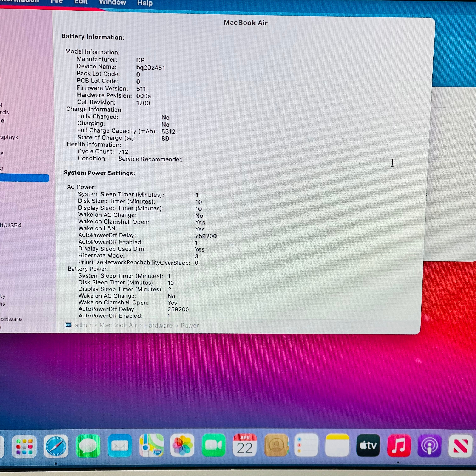This screenshot has height=476, width=476.
Task: Click Cycle Count value '712'
Action: coord(123,152)
